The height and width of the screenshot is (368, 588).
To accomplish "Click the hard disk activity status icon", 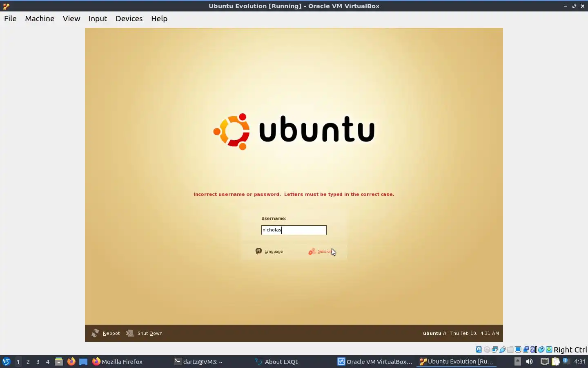I will (x=479, y=350).
